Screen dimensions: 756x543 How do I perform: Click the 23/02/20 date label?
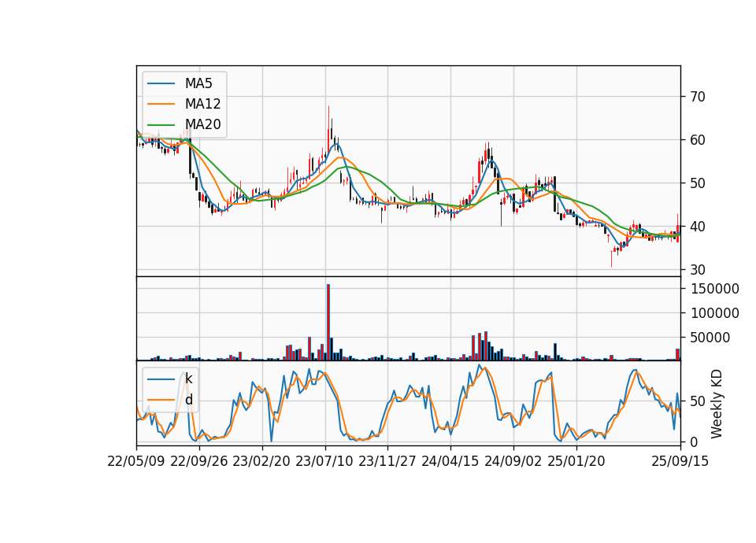[x=261, y=461]
